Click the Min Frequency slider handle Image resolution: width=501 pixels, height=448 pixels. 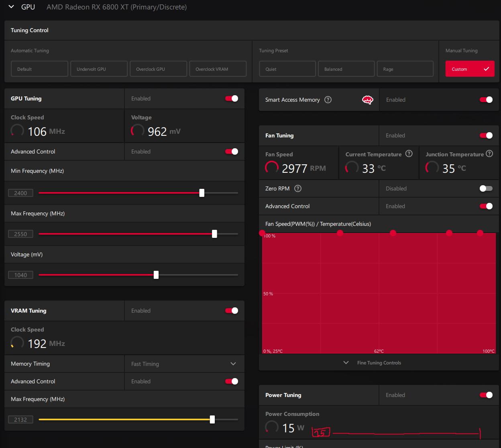click(x=202, y=193)
